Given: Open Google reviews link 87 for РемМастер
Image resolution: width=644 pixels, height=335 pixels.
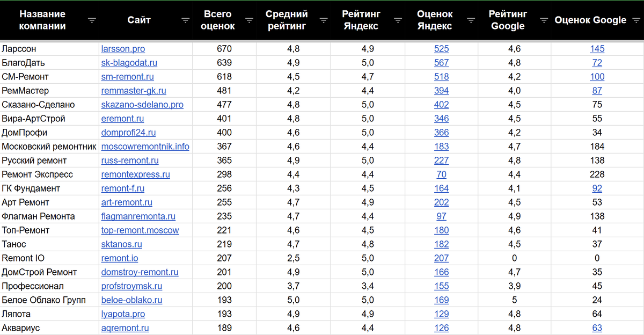Looking at the screenshot, I should pyautogui.click(x=597, y=91).
